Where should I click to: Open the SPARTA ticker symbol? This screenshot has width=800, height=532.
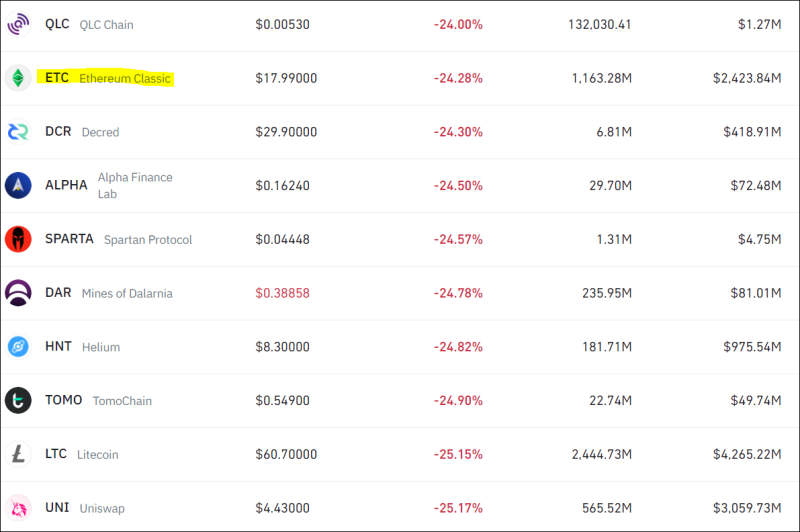69,239
